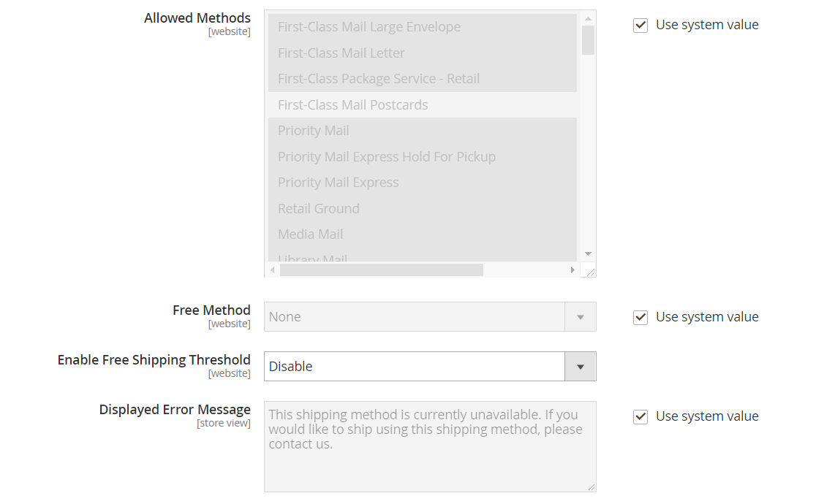Click the Allowed Methods list resize handle
Viewport: 824px width, 504px height.
click(x=591, y=272)
